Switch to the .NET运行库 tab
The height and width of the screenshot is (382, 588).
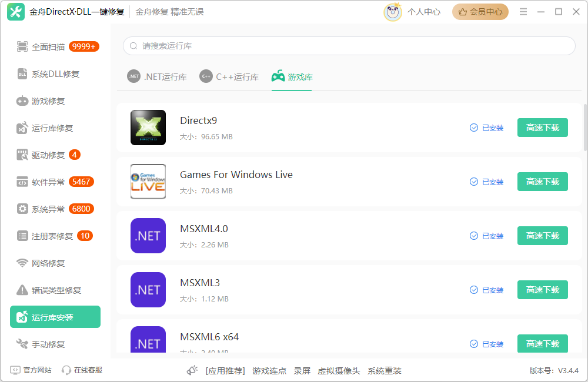tap(157, 76)
